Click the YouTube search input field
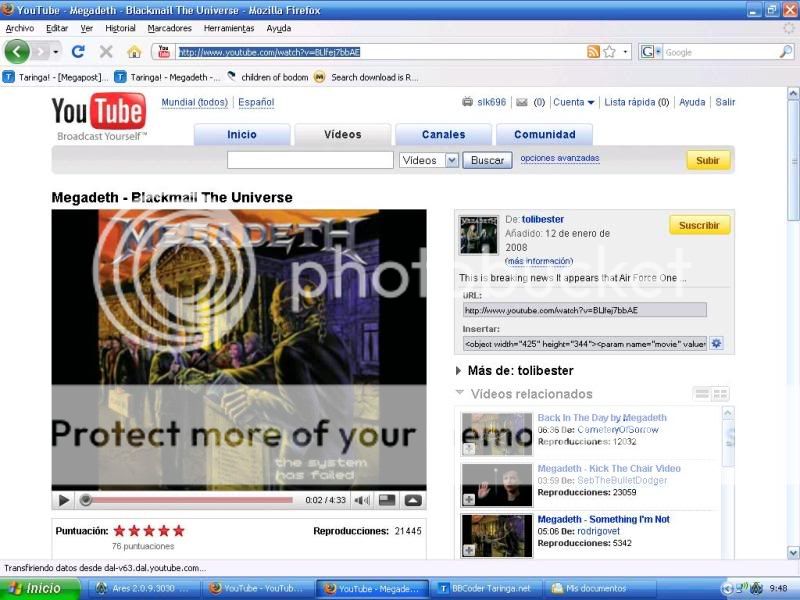 (x=310, y=160)
